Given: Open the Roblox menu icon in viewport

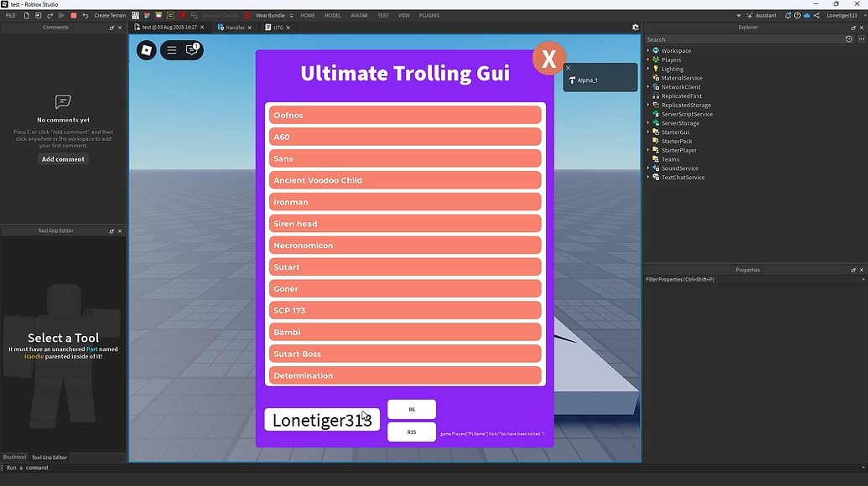Looking at the screenshot, I should point(147,50).
